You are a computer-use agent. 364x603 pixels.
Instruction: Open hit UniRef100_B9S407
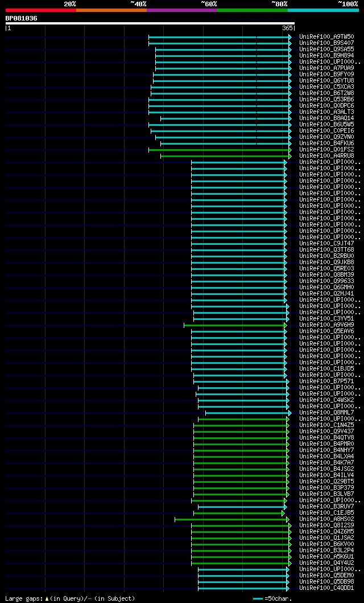327,43
